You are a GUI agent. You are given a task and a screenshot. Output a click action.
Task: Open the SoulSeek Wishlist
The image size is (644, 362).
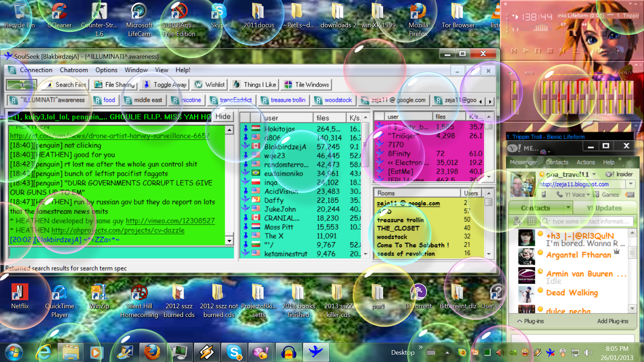tap(210, 84)
